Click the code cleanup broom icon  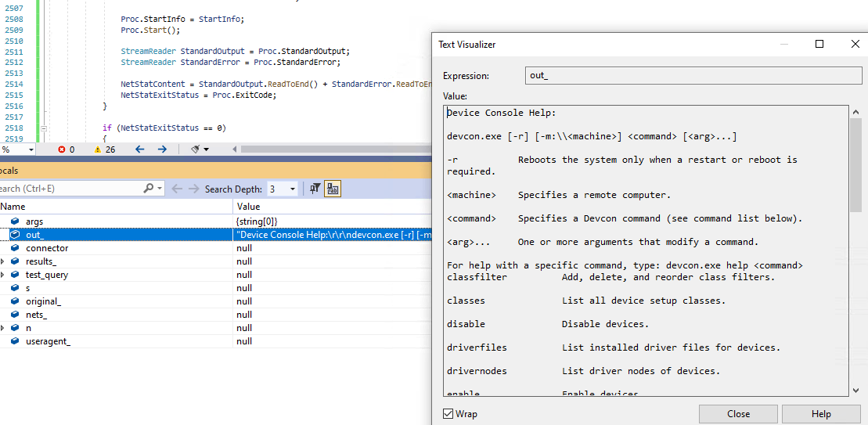coord(196,149)
